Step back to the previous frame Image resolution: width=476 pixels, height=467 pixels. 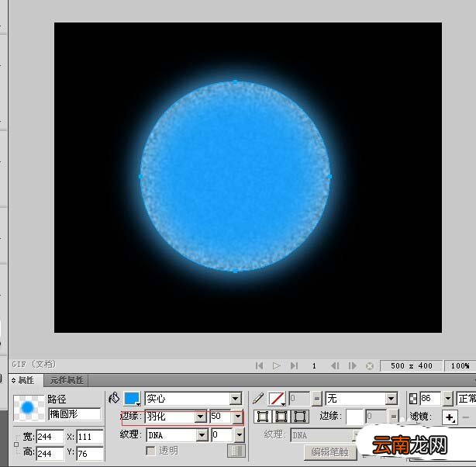click(x=335, y=365)
